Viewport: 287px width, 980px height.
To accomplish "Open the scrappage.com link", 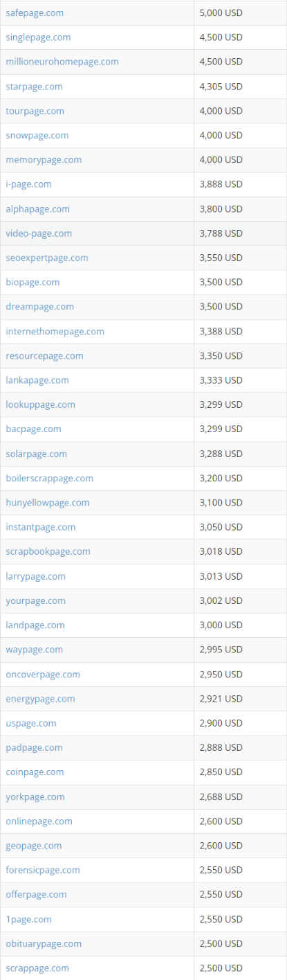I will pyautogui.click(x=37, y=968).
